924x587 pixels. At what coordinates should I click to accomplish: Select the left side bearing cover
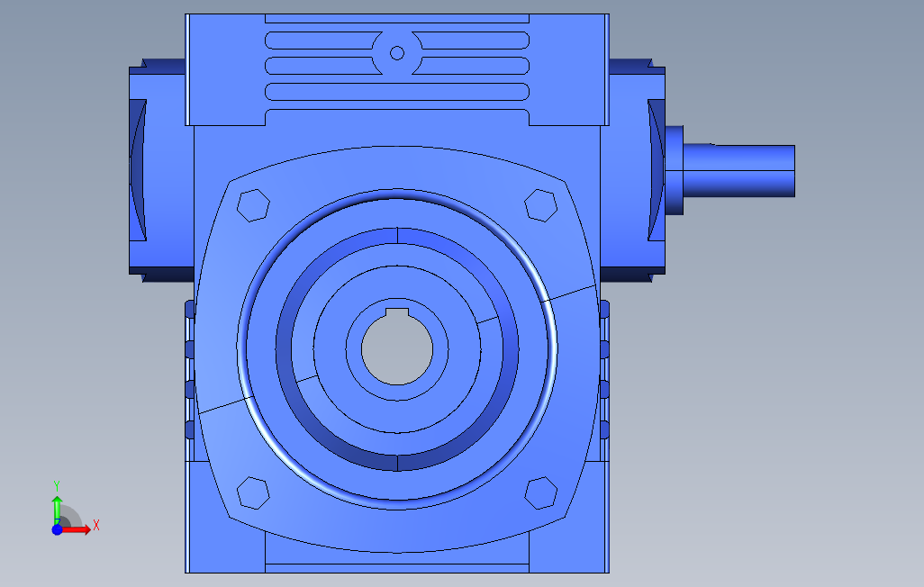tap(159, 170)
